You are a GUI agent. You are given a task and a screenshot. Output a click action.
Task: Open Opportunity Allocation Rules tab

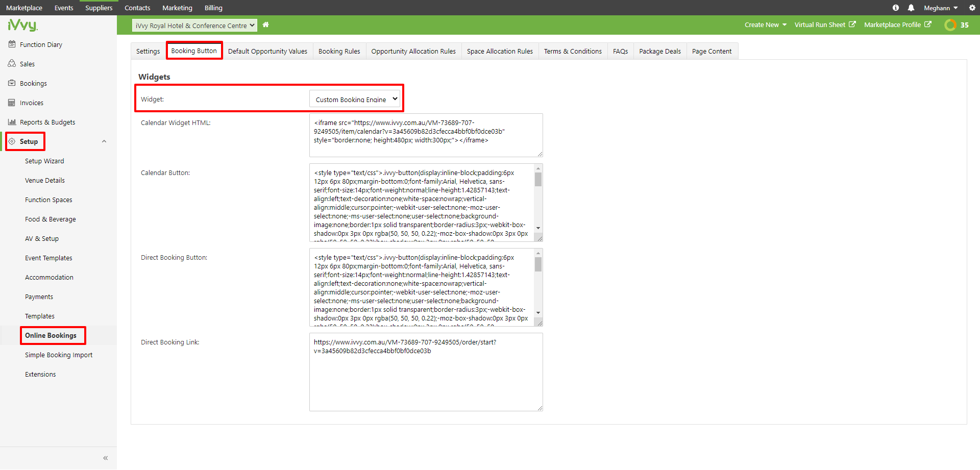click(413, 51)
